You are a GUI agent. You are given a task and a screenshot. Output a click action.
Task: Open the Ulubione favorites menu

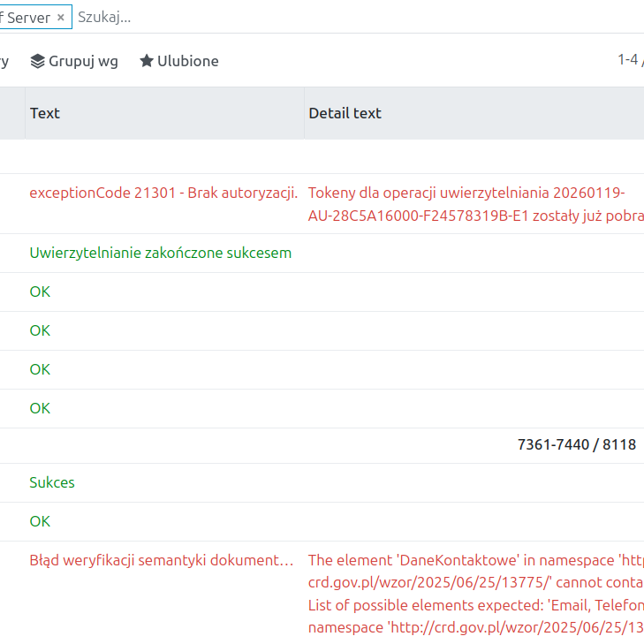pos(187,61)
